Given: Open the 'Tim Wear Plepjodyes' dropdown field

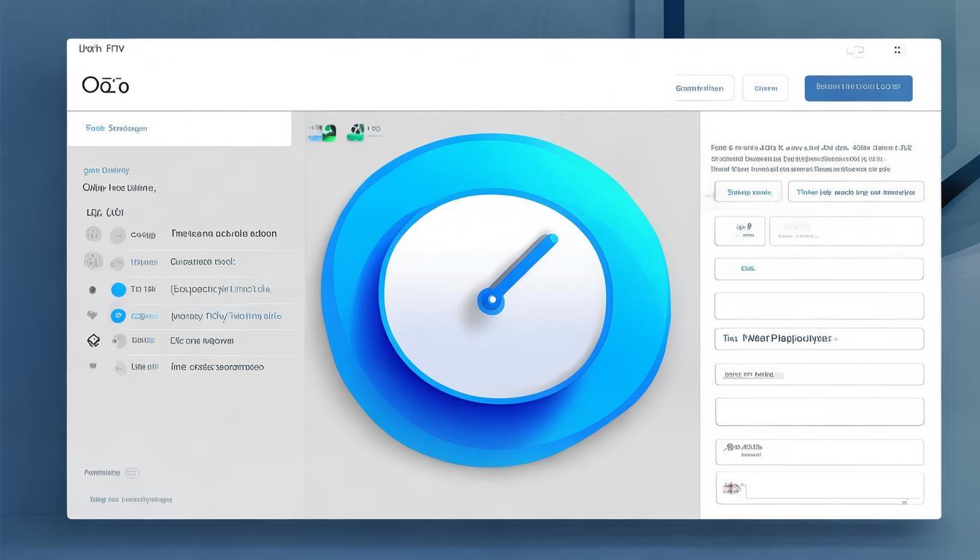Looking at the screenshot, I should (x=818, y=339).
